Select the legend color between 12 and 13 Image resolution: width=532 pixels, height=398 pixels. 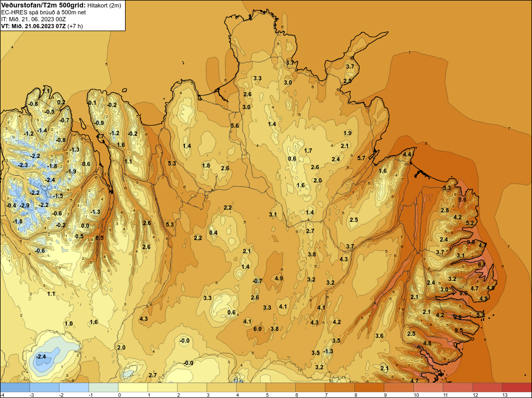[x=487, y=387]
